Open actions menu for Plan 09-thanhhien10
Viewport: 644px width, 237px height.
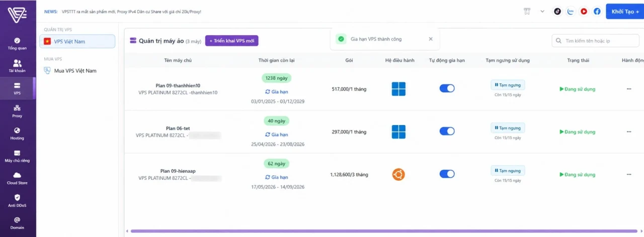tap(629, 89)
